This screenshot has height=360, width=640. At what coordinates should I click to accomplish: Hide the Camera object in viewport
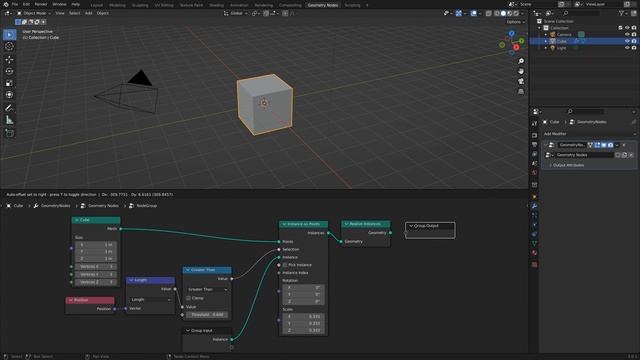coord(627,35)
